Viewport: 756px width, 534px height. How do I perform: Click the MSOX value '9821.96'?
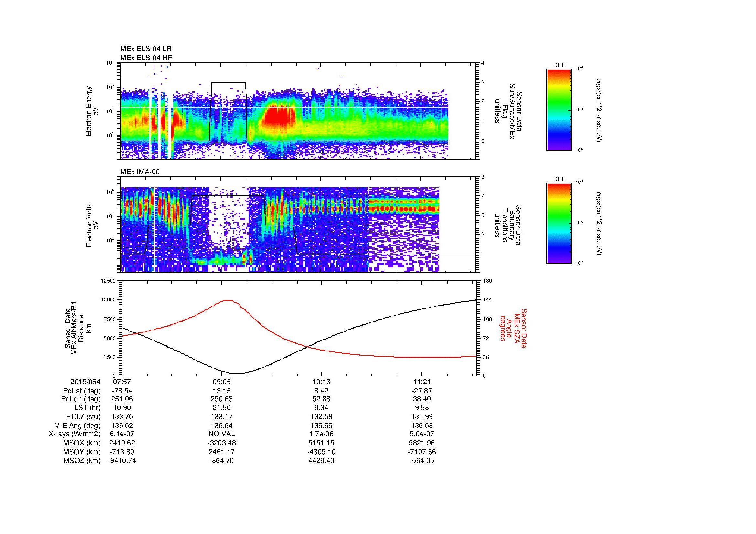click(x=422, y=443)
